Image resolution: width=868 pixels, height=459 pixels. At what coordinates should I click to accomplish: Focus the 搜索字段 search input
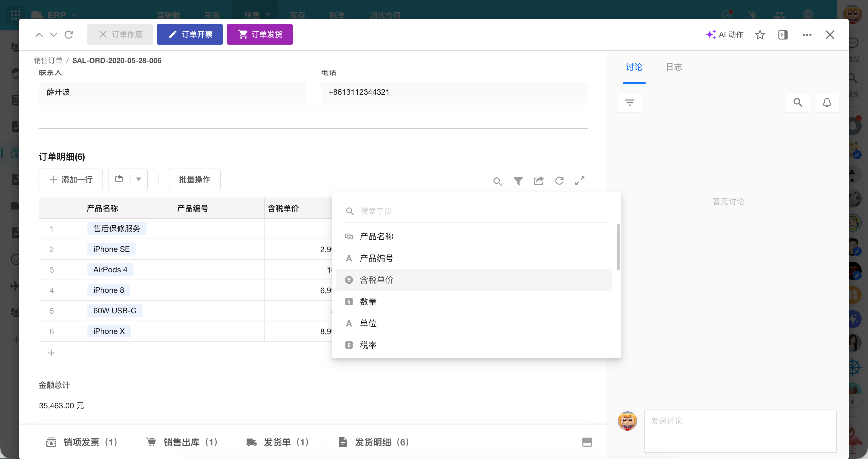[x=476, y=211]
